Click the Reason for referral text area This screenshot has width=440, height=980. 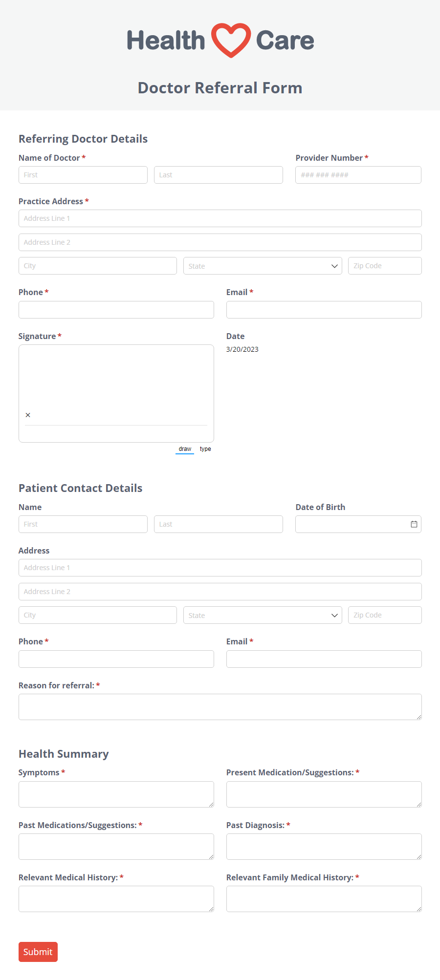pos(220,707)
